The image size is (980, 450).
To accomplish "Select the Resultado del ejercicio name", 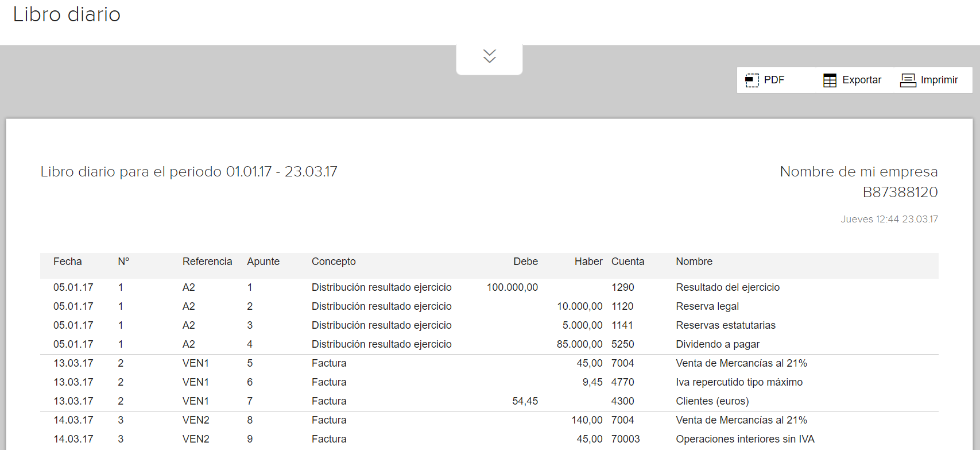I will (x=727, y=287).
